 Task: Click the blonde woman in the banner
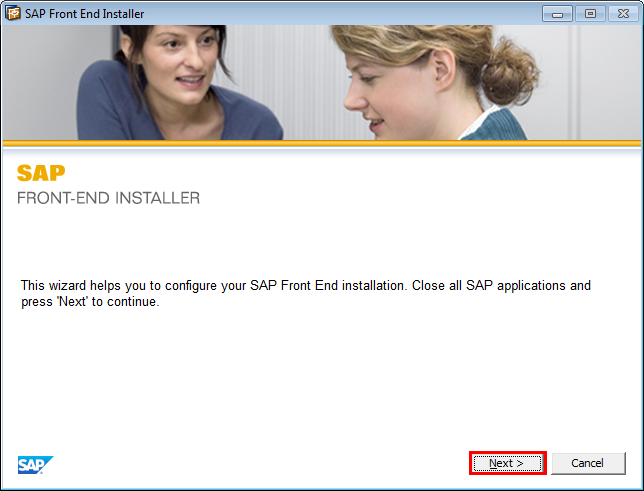pyautogui.click(x=420, y=80)
